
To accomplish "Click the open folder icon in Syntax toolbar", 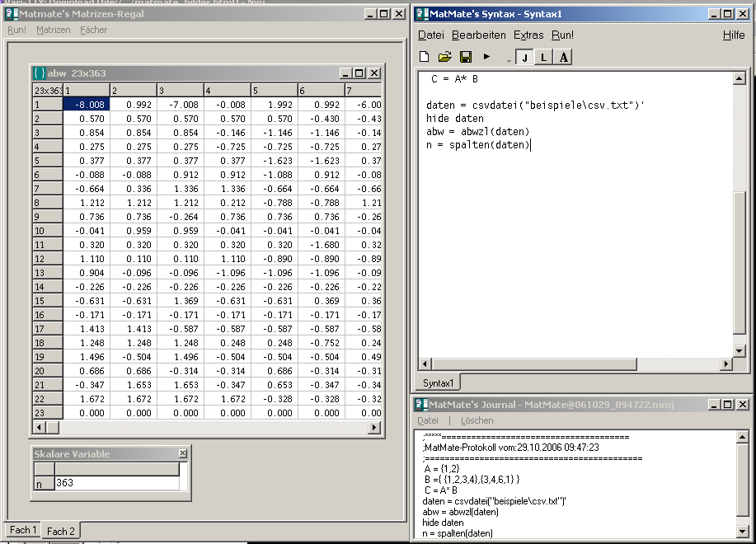I will [x=444, y=57].
